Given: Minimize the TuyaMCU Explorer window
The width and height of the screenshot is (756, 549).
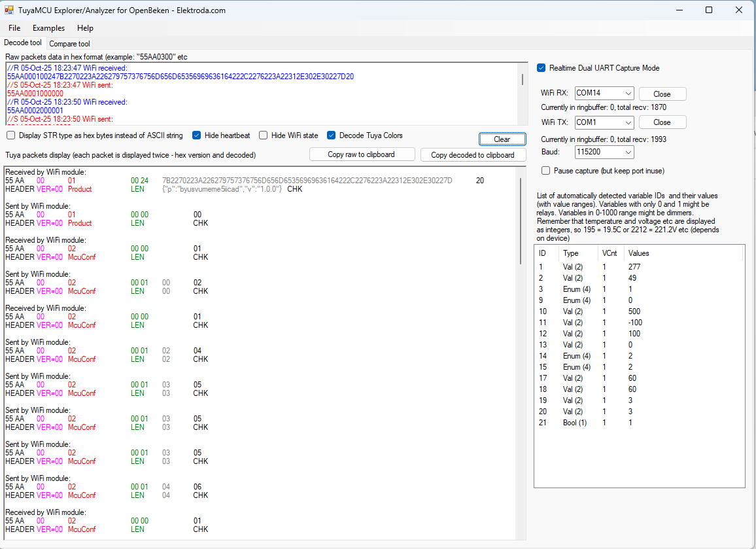Looking at the screenshot, I should 678,10.
